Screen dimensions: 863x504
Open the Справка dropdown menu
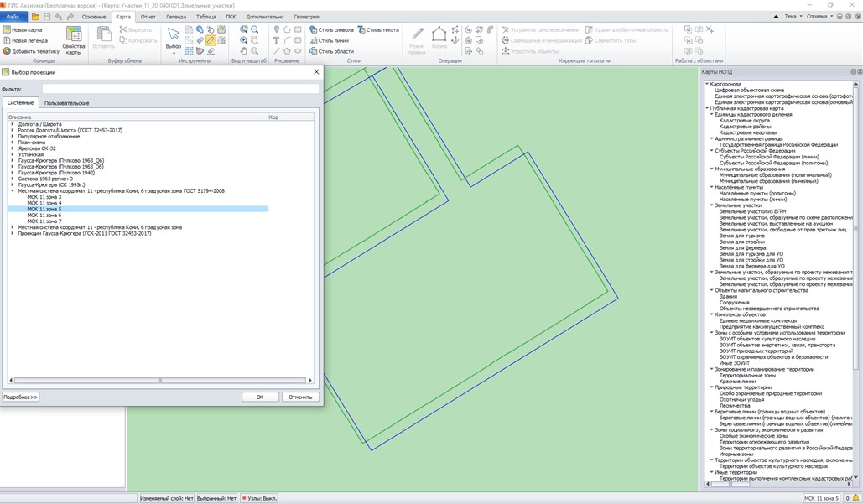(819, 17)
